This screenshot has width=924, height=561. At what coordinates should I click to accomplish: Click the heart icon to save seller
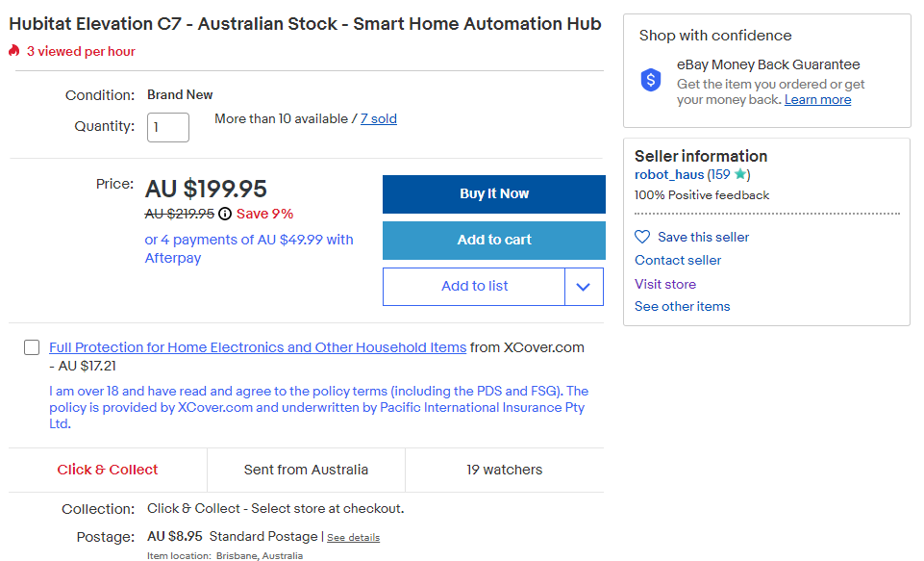641,237
